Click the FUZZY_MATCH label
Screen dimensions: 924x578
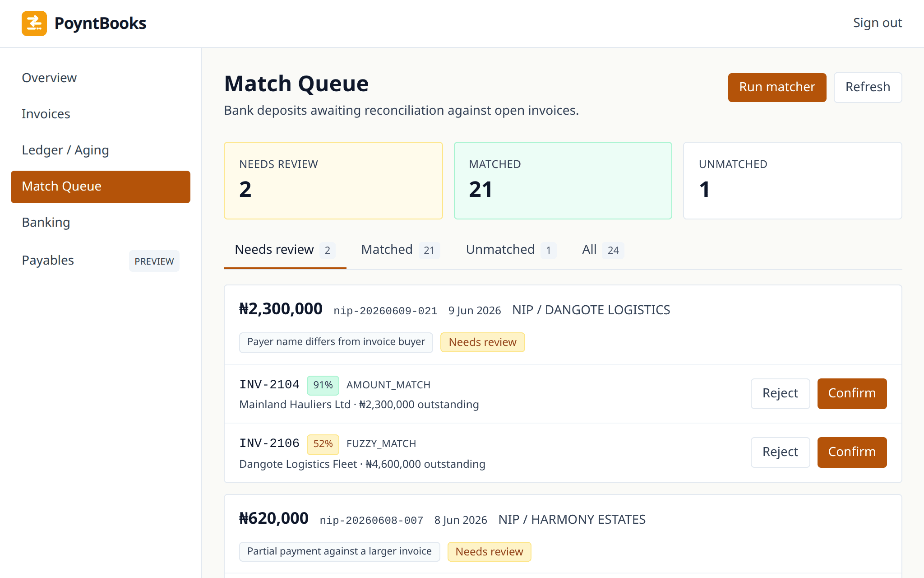[381, 444]
